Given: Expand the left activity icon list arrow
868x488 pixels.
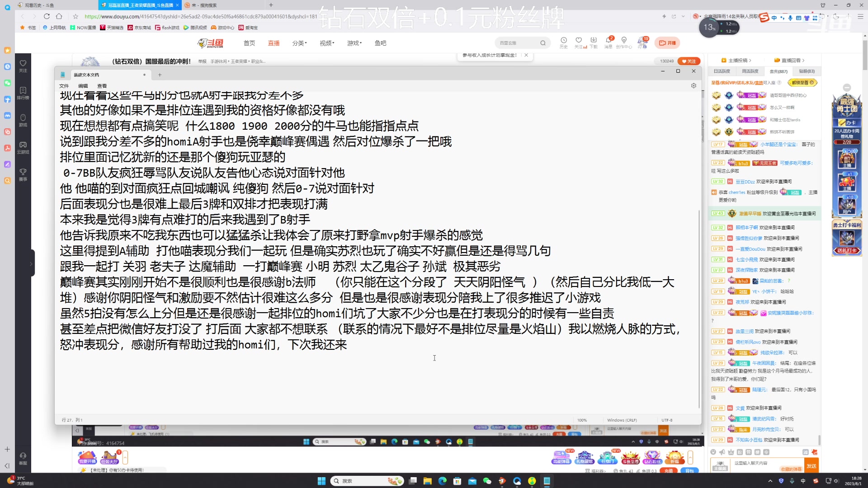Looking at the screenshot, I should point(125,457).
